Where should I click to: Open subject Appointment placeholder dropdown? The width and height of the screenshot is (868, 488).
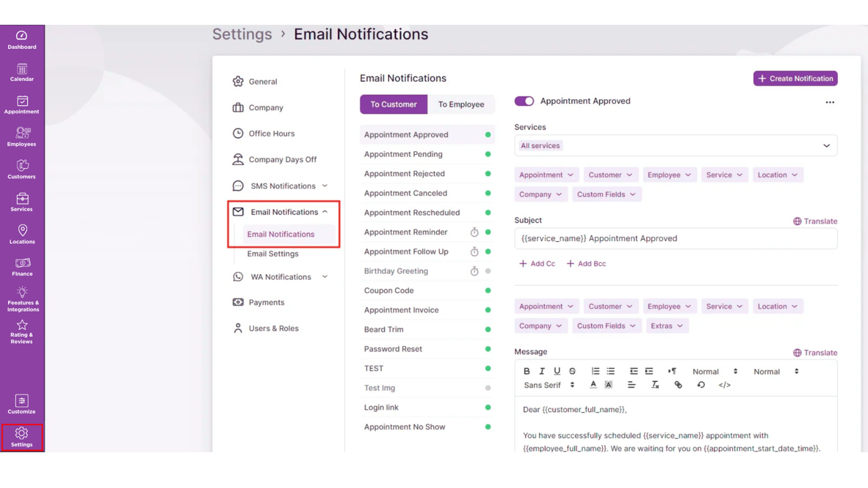click(x=546, y=175)
